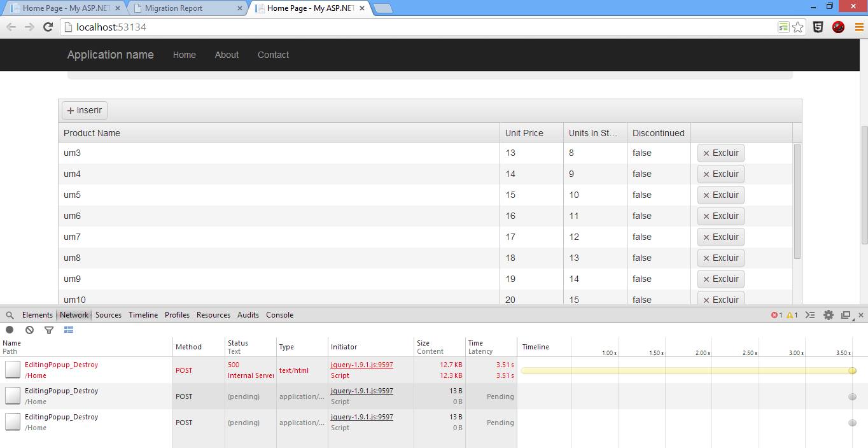Click the browser back arrow
The height and width of the screenshot is (448, 868).
[11, 27]
